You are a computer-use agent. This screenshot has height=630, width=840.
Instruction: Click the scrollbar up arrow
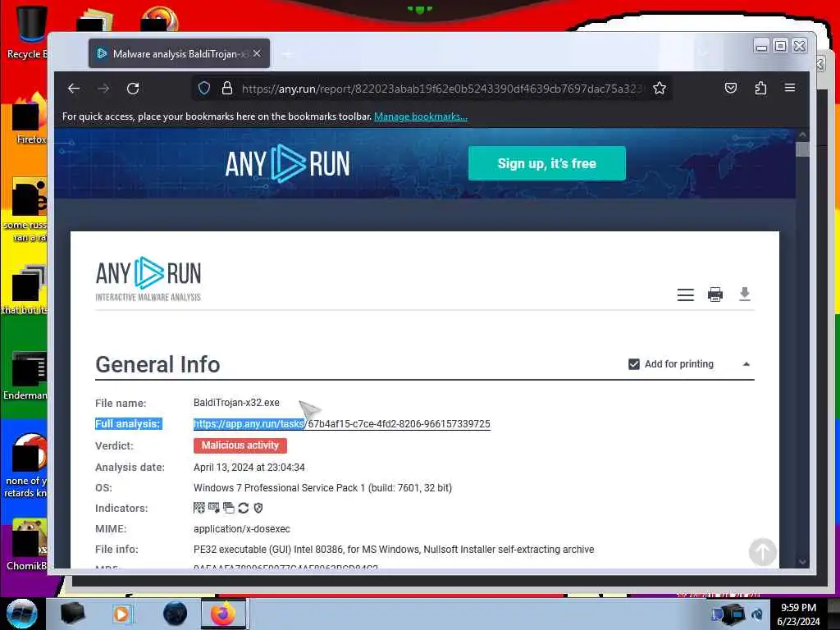click(x=802, y=135)
